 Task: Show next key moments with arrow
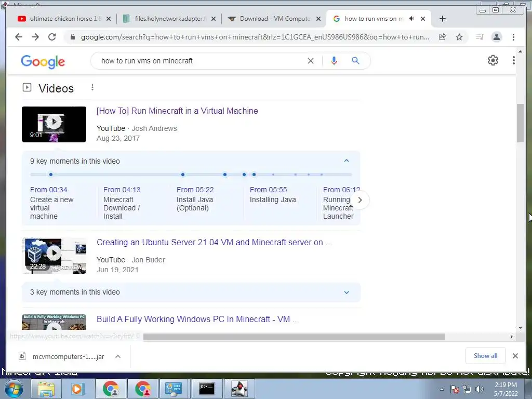point(360,200)
